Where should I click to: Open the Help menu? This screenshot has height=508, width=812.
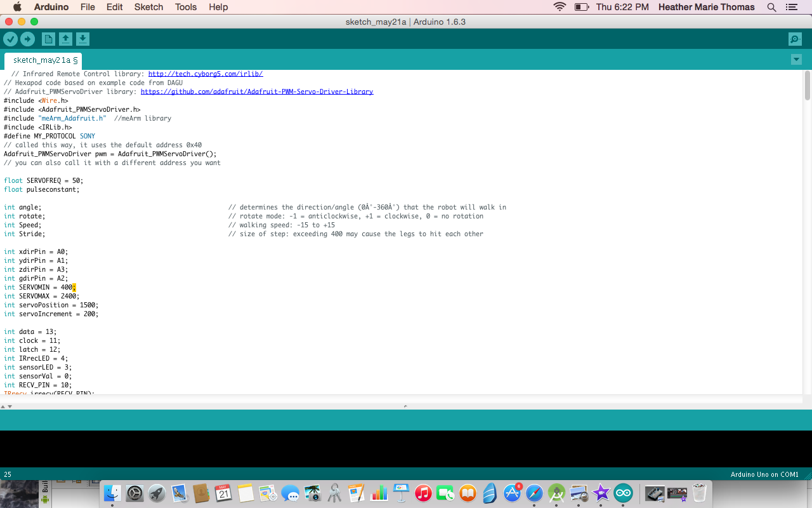(218, 7)
